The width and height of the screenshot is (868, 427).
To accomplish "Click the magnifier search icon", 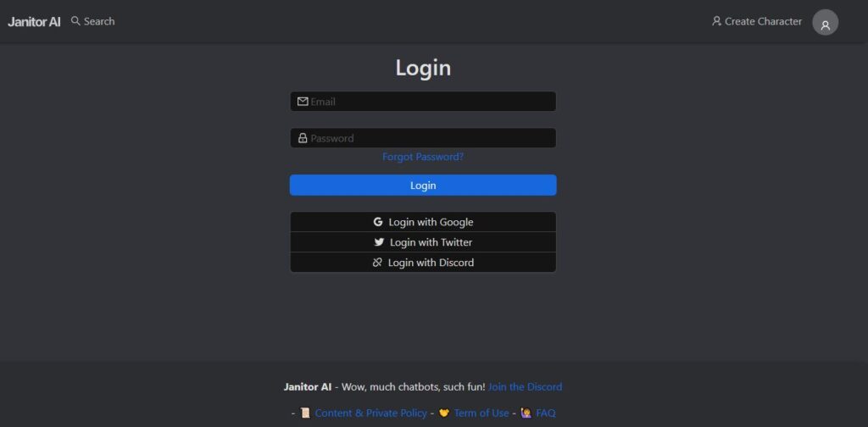I will (x=75, y=21).
